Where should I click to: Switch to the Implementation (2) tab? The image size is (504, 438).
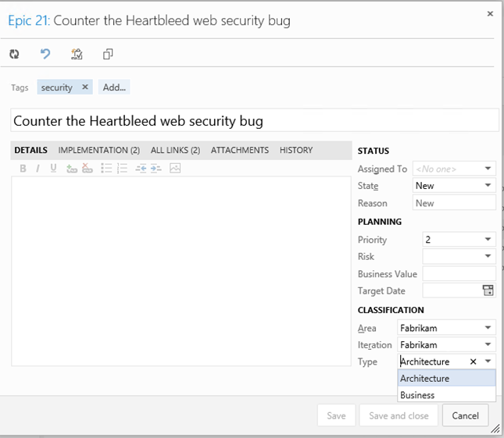point(99,150)
